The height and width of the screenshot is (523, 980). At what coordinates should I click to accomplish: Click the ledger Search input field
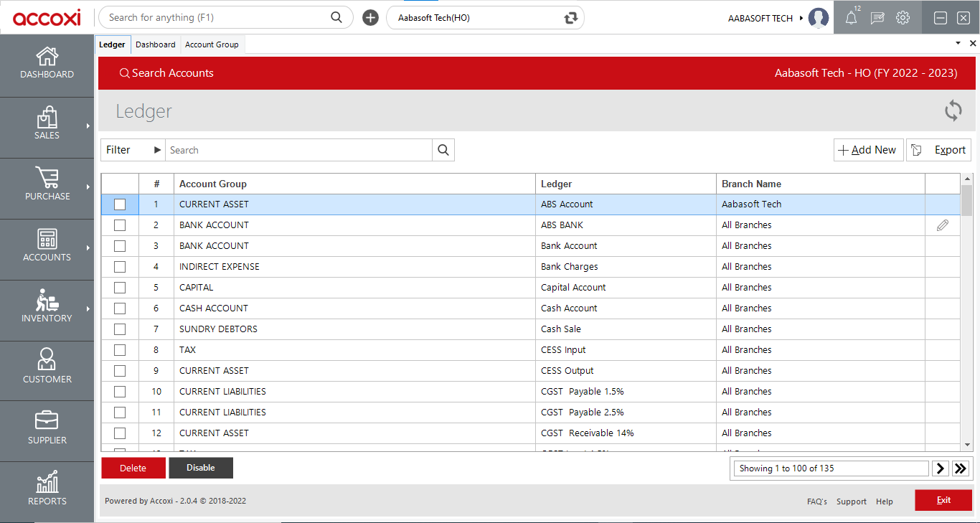[299, 150]
